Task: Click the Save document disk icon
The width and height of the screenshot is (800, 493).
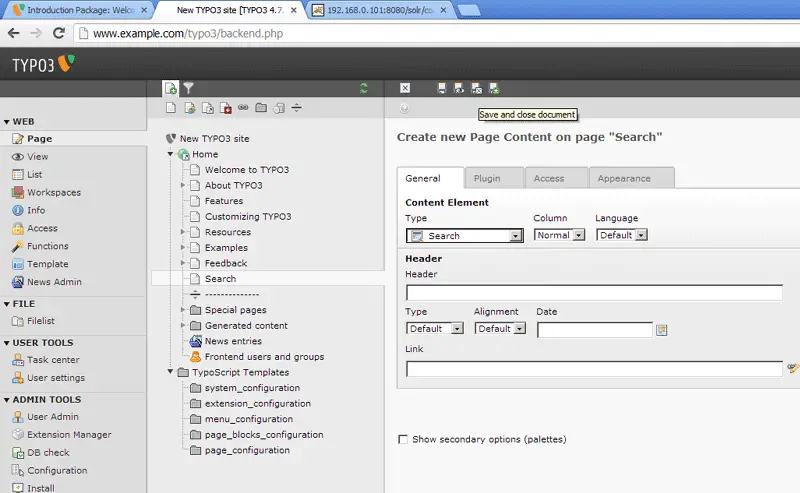Action: pyautogui.click(x=442, y=88)
